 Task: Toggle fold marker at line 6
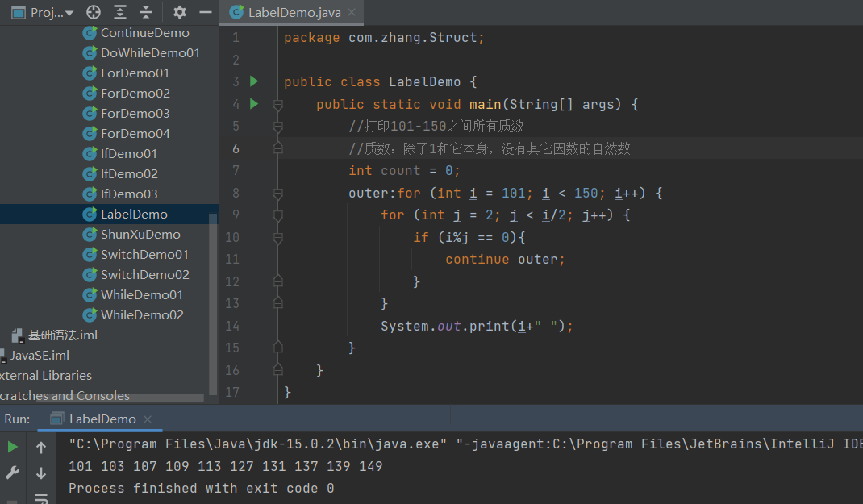(x=278, y=148)
